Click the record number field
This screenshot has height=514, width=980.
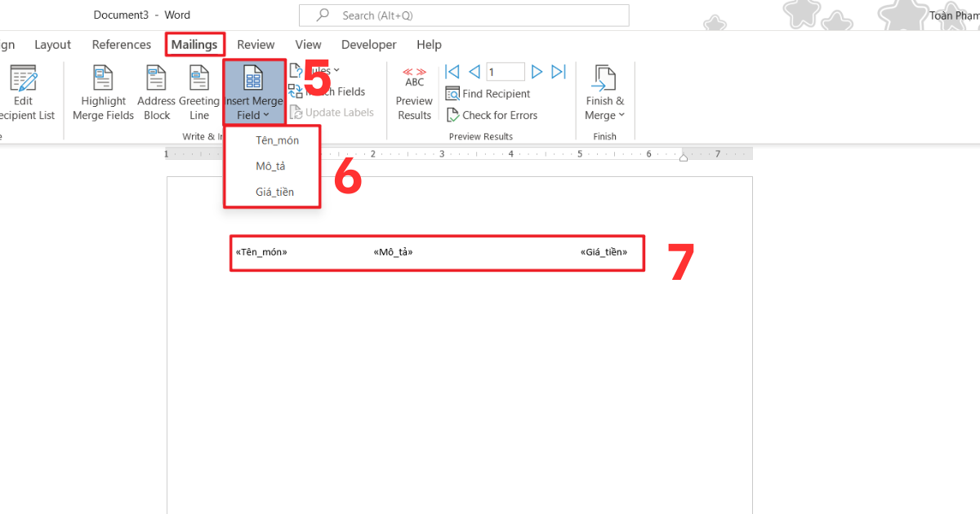(x=506, y=72)
